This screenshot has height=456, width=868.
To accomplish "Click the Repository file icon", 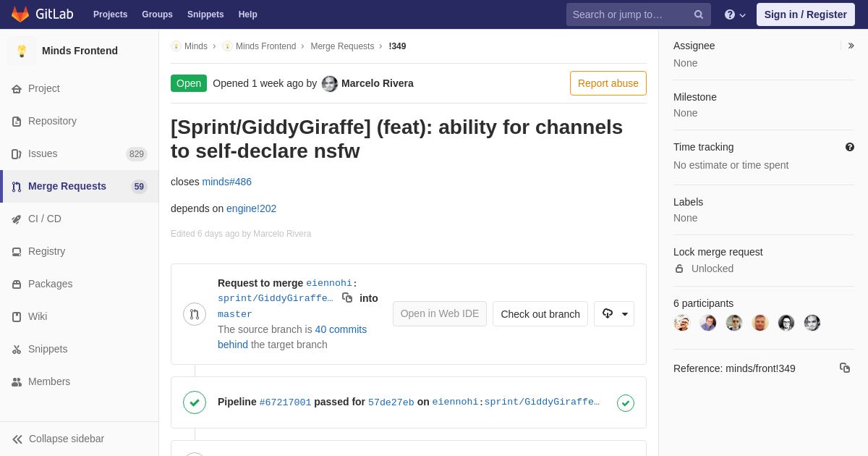I will pyautogui.click(x=17, y=121).
